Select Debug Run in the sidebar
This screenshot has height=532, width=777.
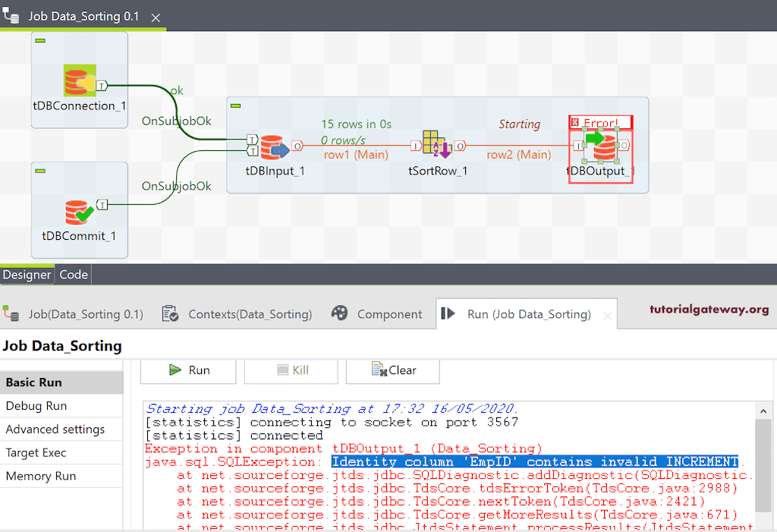(36, 406)
